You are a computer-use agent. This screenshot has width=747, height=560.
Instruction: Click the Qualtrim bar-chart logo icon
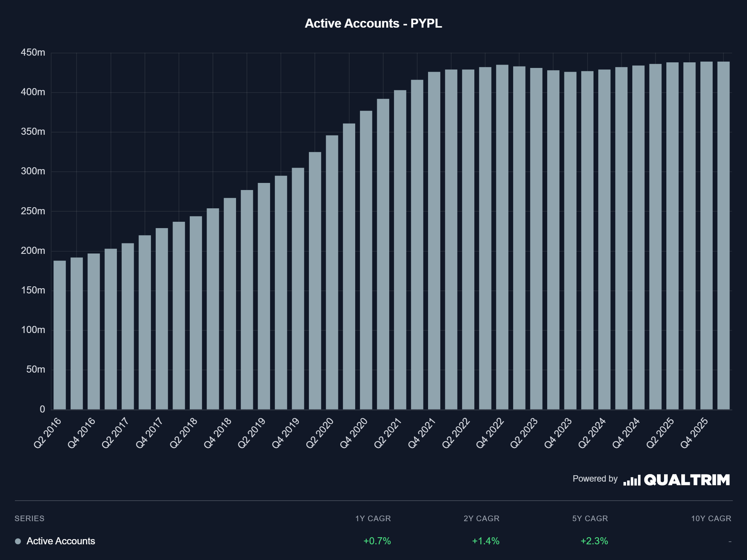point(632,480)
